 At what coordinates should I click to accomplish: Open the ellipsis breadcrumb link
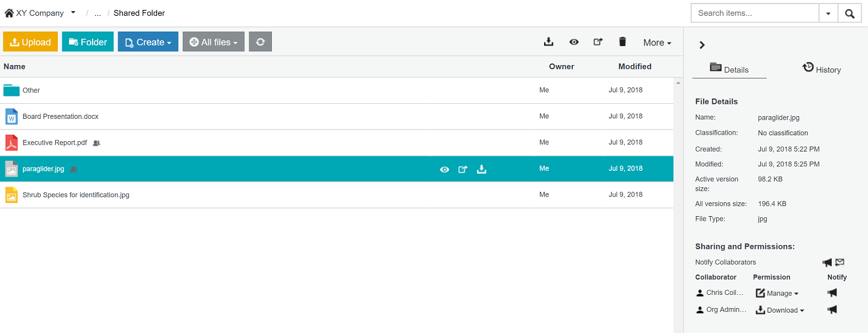98,13
